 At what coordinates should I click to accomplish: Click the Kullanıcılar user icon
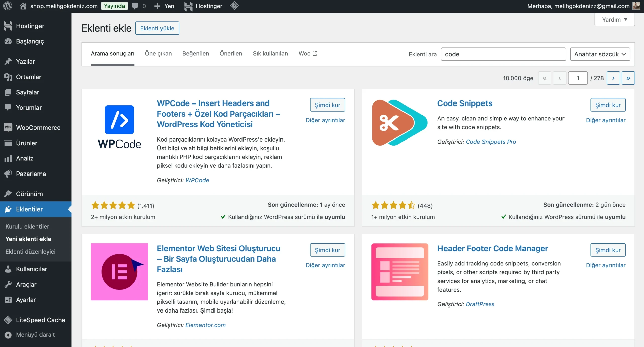pos(8,269)
